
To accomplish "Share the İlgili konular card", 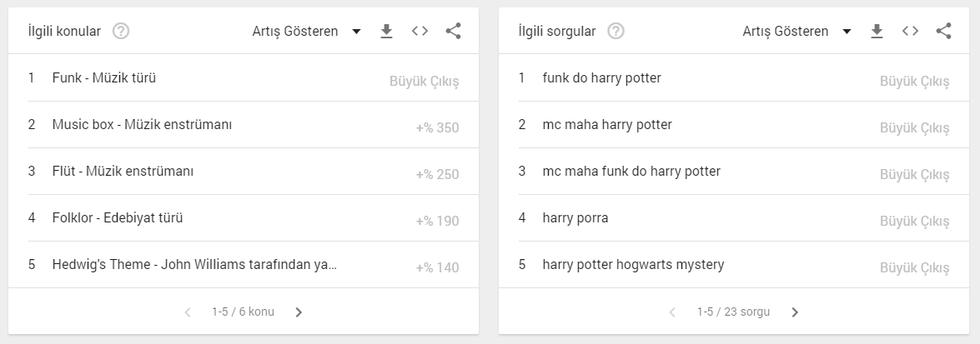I will tap(453, 31).
